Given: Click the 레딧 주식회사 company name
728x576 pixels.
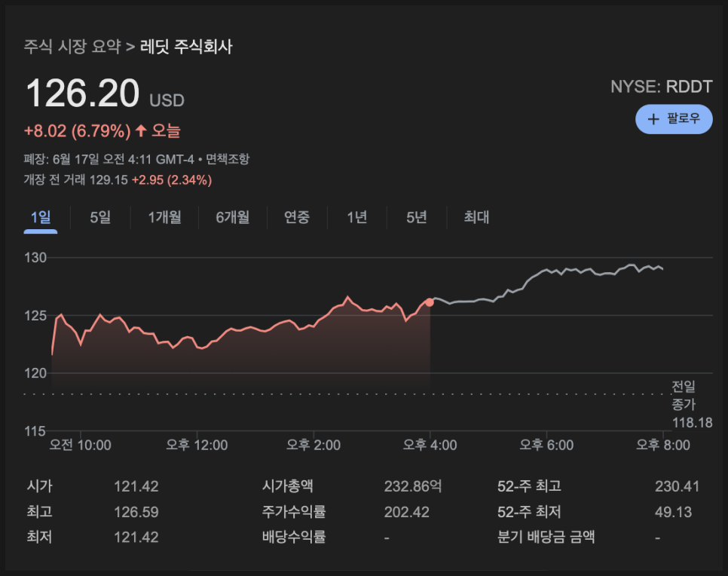Looking at the screenshot, I should click(186, 47).
